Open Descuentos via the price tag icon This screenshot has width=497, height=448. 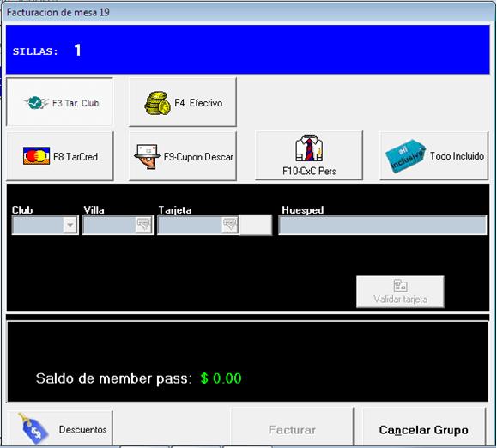(33, 428)
